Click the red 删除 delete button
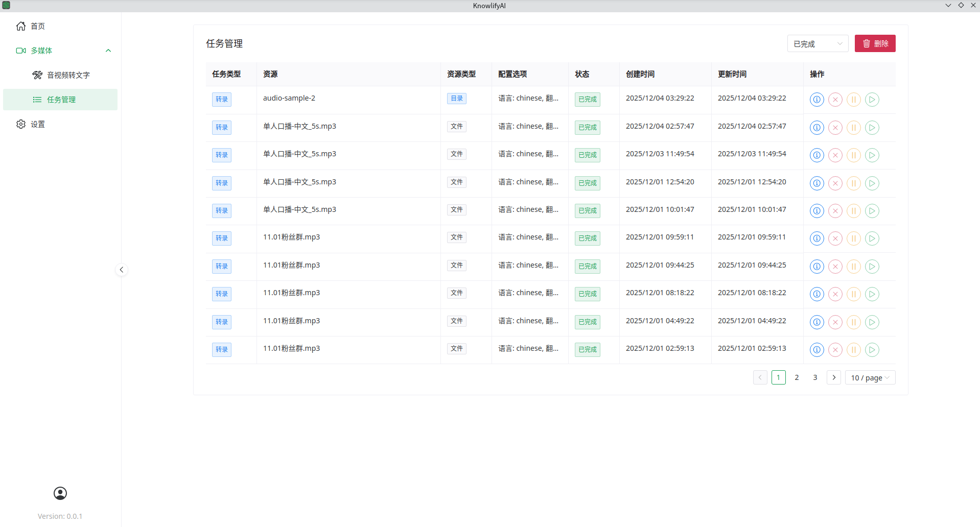This screenshot has height=527, width=980. [875, 44]
